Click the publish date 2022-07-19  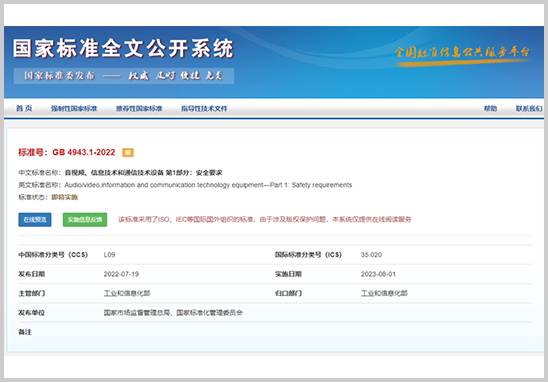[x=121, y=274]
